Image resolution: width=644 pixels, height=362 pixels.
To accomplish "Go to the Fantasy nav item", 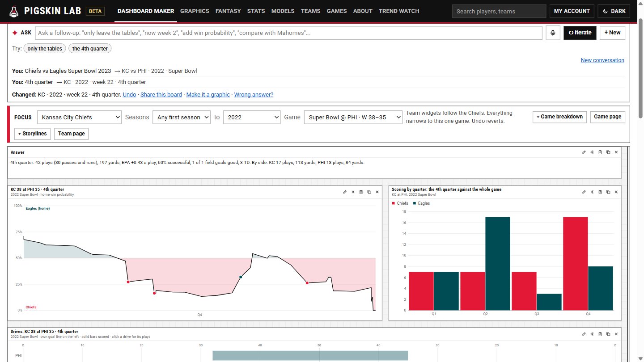I will point(228,11).
